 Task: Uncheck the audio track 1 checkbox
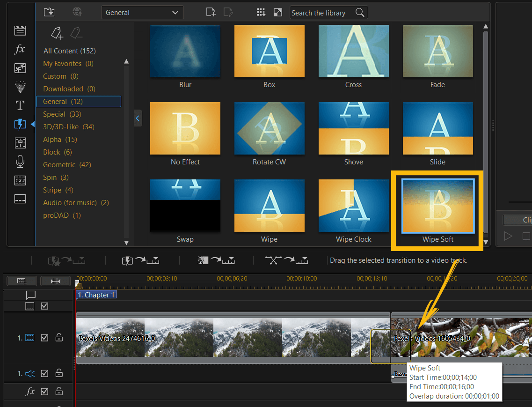(x=45, y=373)
